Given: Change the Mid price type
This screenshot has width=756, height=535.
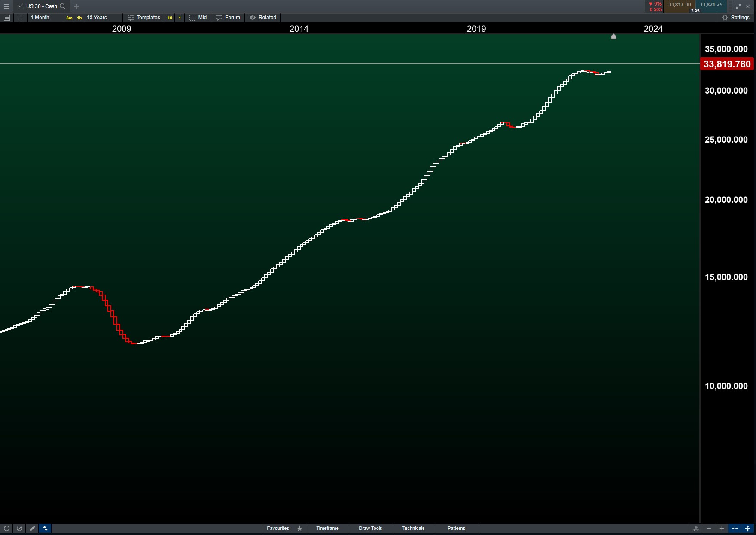Looking at the screenshot, I should pos(198,18).
